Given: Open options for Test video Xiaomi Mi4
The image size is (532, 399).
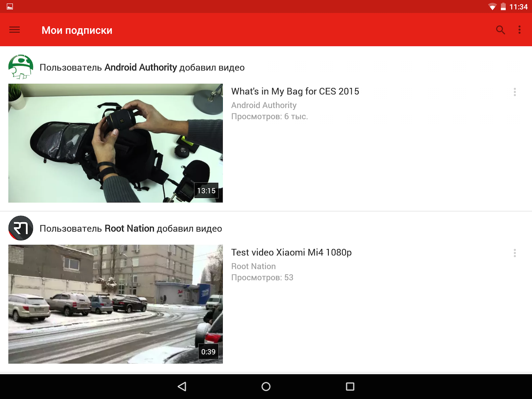Looking at the screenshot, I should [515, 253].
